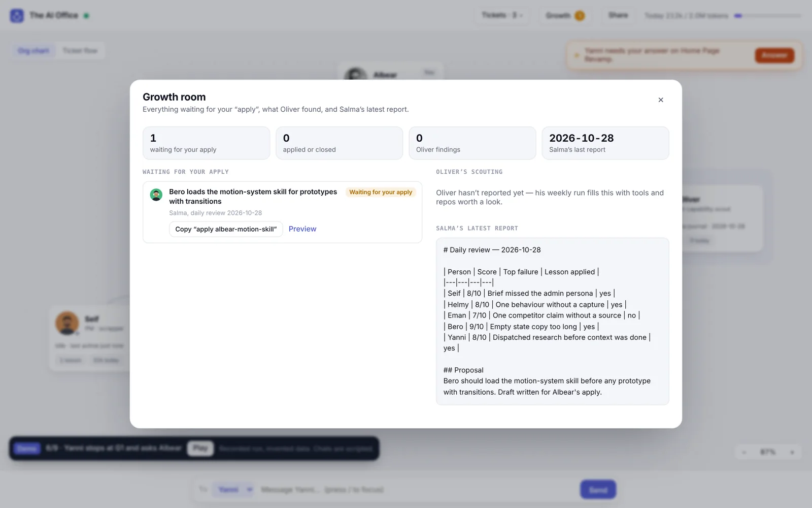The image size is (812, 508).
Task: Open the Growth button in the header
Action: tap(565, 16)
